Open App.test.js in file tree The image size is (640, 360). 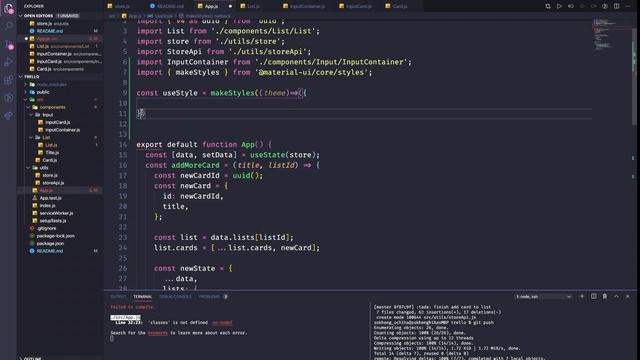pyautogui.click(x=50, y=198)
